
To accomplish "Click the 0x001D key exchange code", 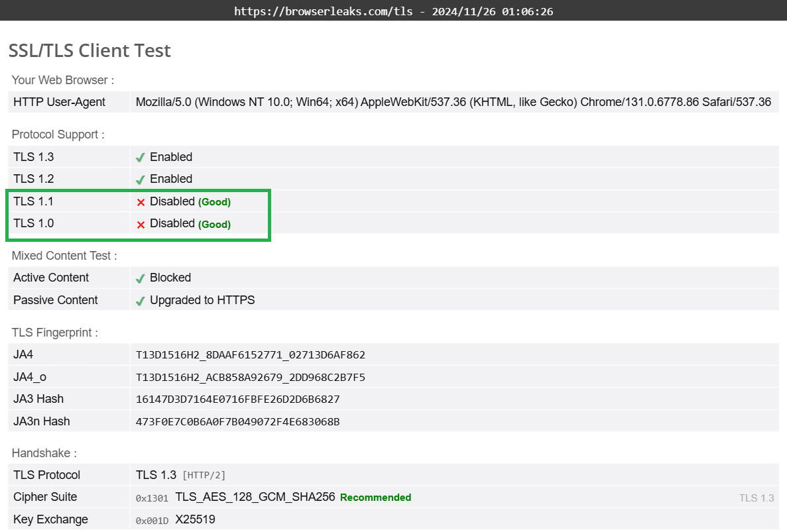I will tap(152, 521).
